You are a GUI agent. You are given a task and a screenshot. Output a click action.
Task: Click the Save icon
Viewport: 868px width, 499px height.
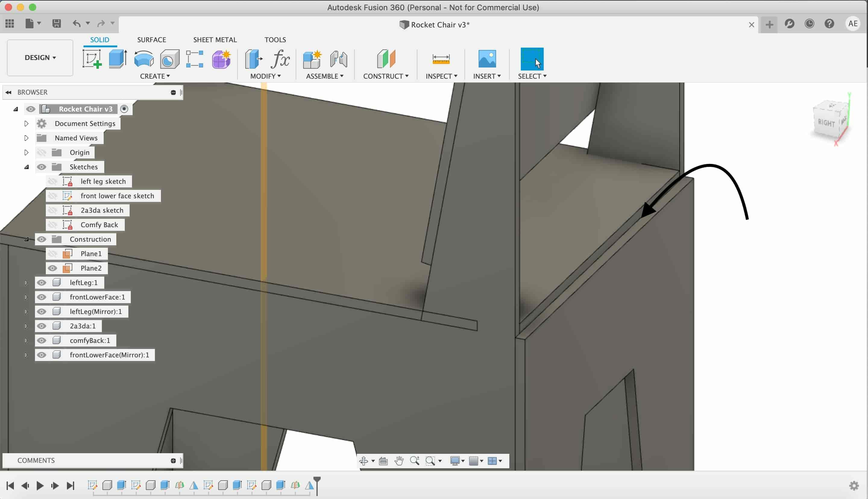click(57, 23)
